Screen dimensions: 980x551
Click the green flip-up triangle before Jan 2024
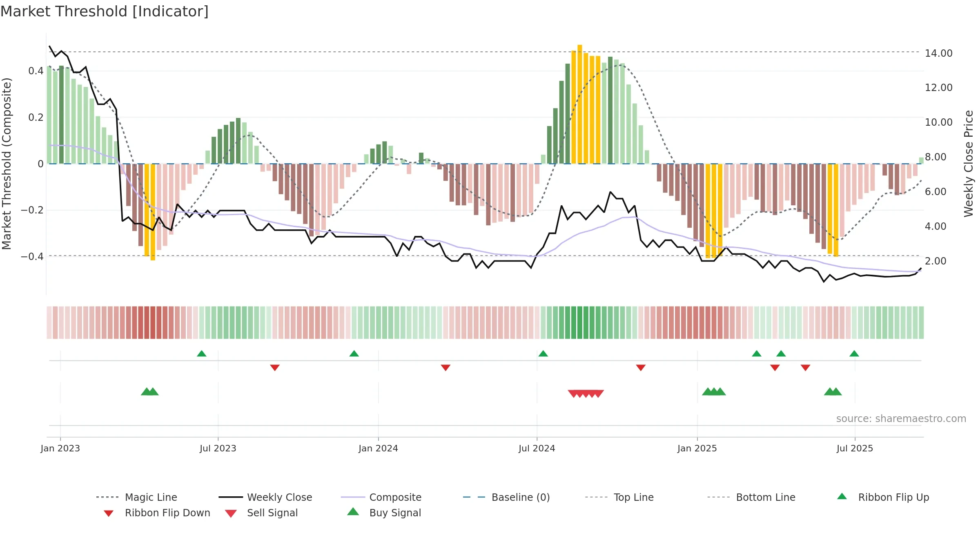tap(354, 353)
